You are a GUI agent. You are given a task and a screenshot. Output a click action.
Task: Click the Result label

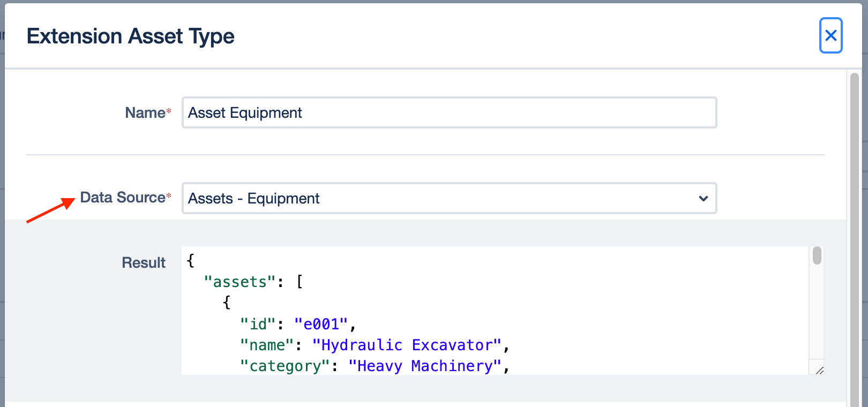pos(144,263)
